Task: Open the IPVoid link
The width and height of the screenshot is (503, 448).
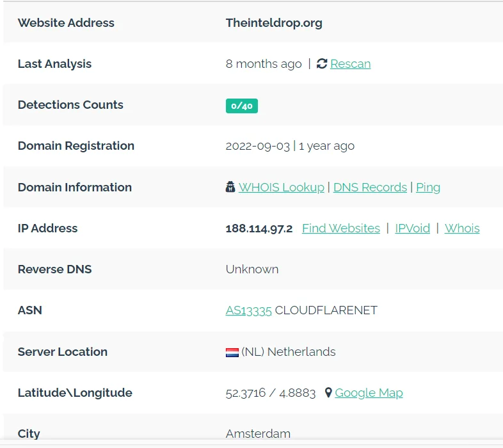Action: 412,228
